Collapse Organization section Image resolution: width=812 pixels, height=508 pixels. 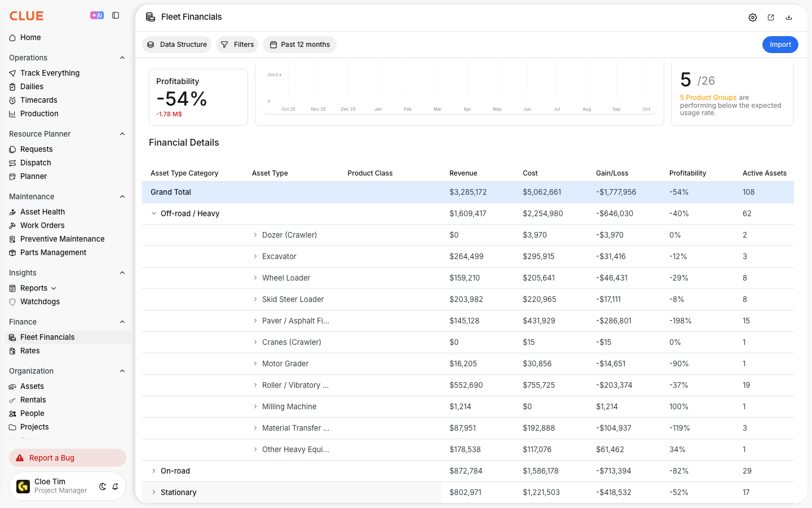coord(122,371)
